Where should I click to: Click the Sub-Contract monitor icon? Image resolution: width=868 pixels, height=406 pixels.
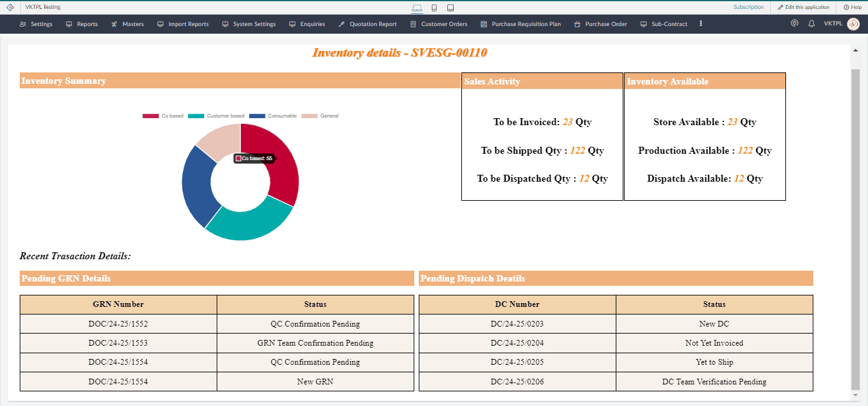tap(643, 24)
